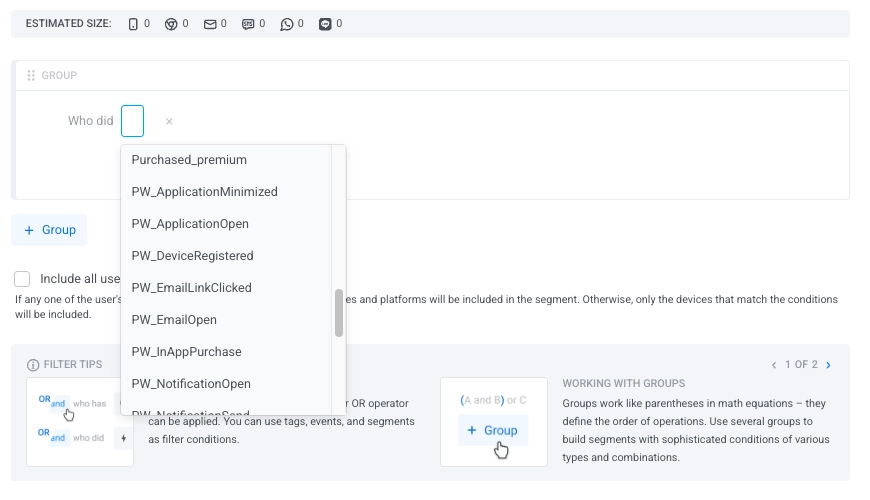Viewport: 870px width, 500px height.
Task: Select PW_ApplicationMinimized event
Action: coord(226,192)
